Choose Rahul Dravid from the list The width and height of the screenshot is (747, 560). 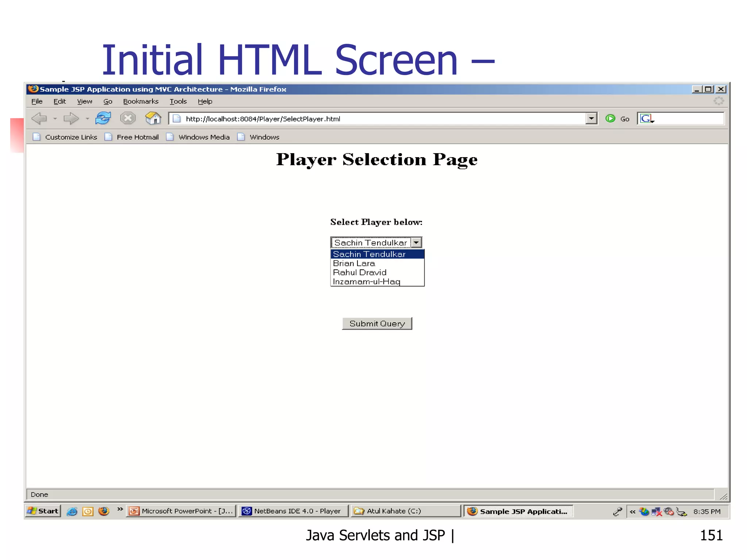tap(377, 272)
